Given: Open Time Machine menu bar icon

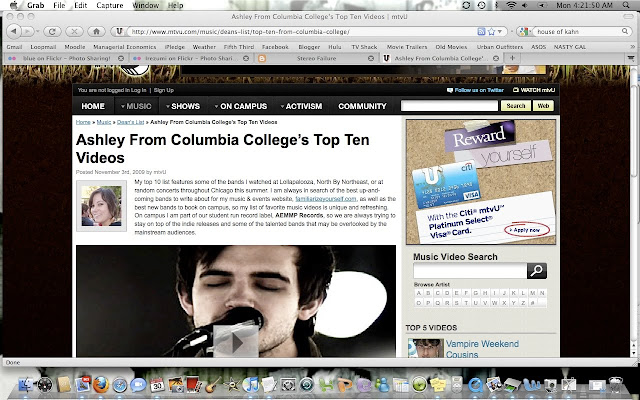Looking at the screenshot, I should tap(482, 5).
